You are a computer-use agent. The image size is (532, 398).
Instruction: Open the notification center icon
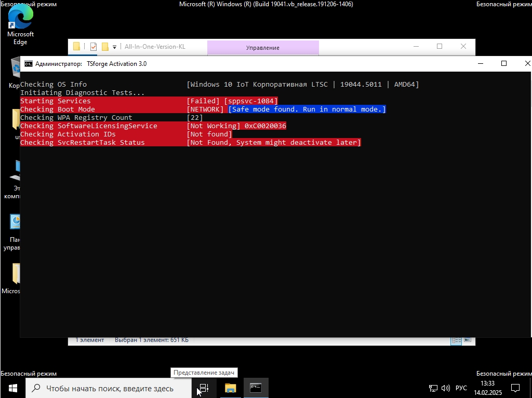pos(515,388)
